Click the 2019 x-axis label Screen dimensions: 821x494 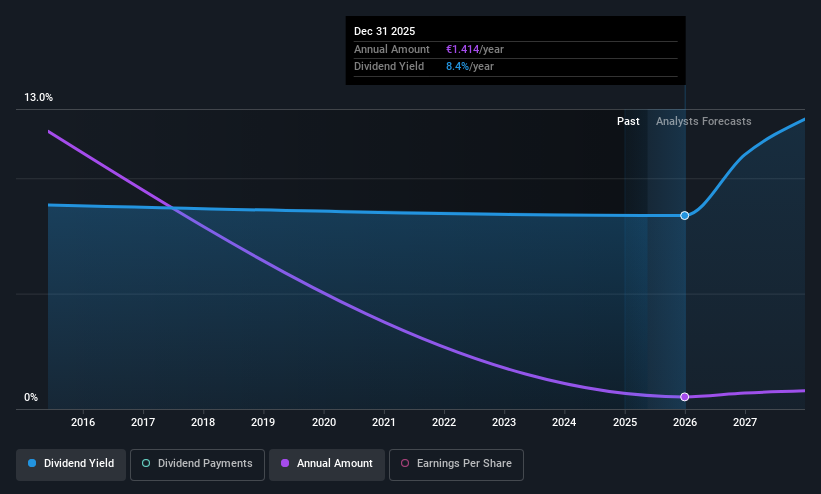[263, 422]
